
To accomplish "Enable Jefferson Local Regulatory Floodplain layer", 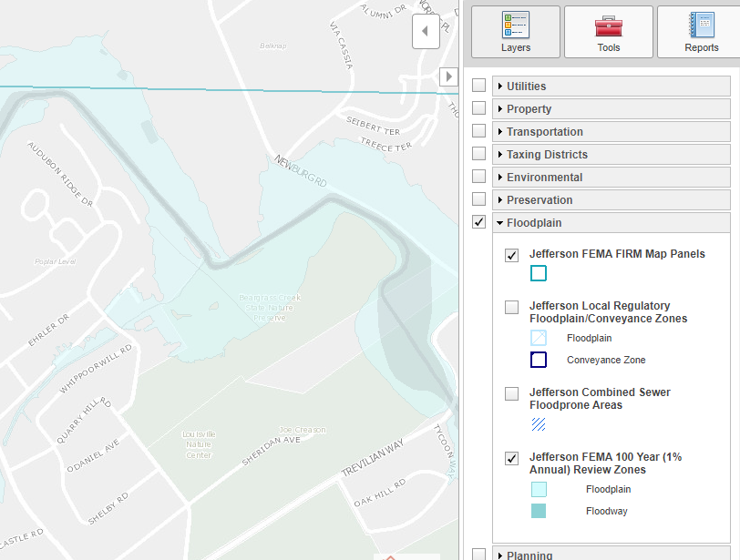I will coord(512,307).
